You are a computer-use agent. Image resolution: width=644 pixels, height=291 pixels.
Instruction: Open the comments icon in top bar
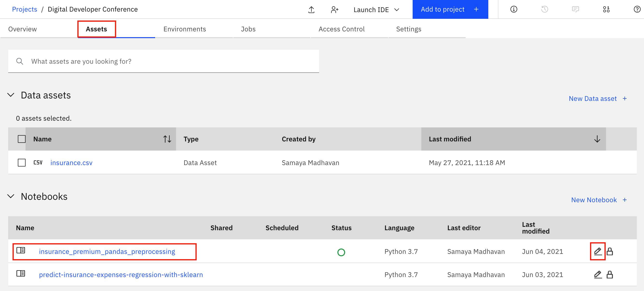(575, 9)
